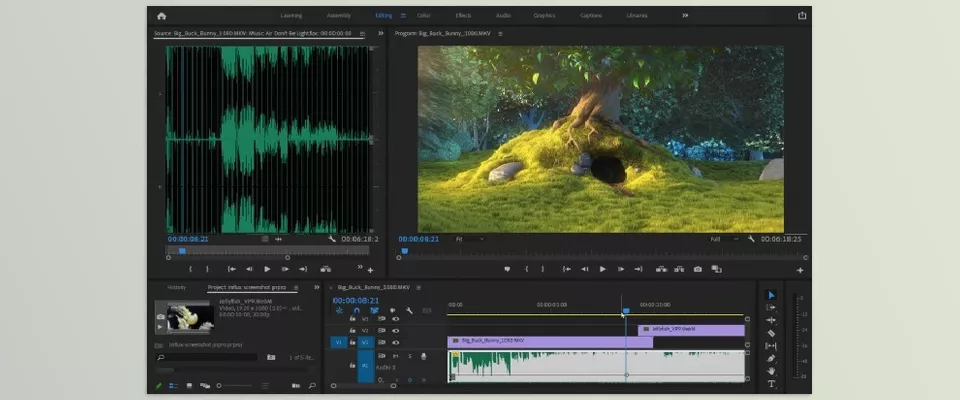Mute Audio 1 track with M
Screen dimensions: 960x400
click(x=396, y=356)
